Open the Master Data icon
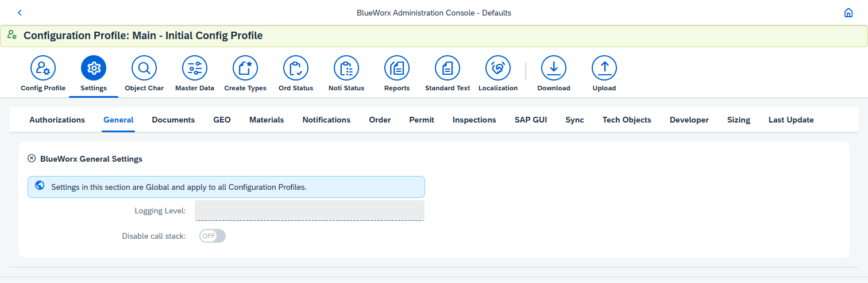The height and width of the screenshot is (283, 868). click(195, 68)
